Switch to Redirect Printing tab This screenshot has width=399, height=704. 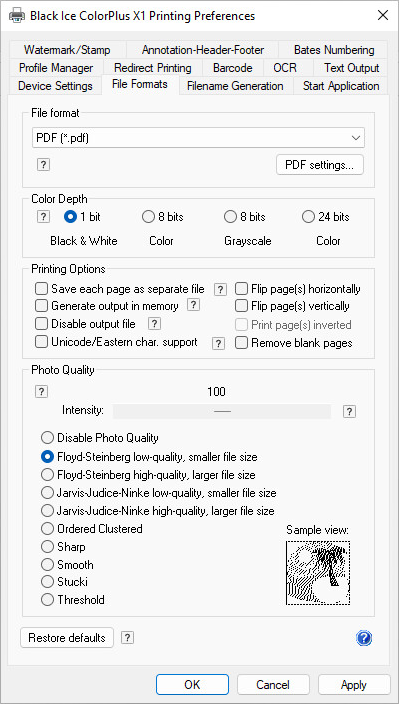click(x=153, y=68)
